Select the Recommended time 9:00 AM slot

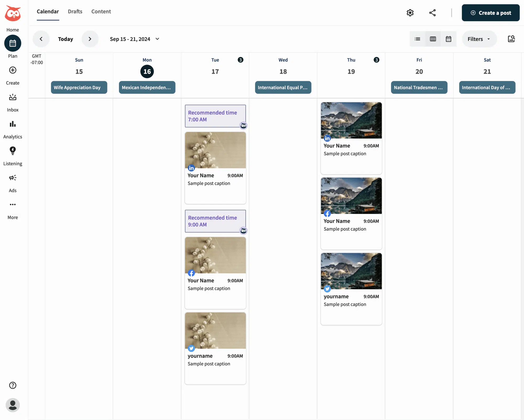click(215, 221)
